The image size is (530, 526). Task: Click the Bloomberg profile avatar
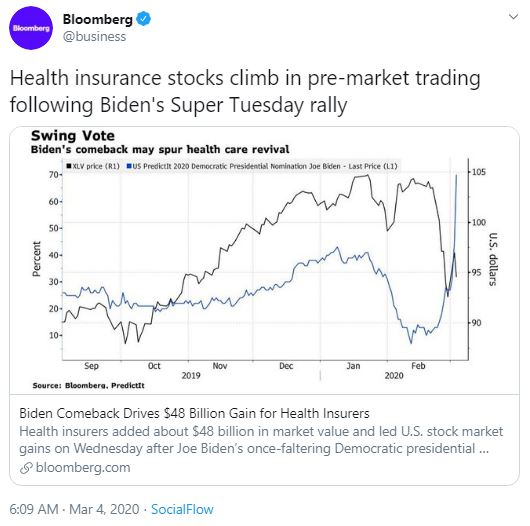(31, 28)
